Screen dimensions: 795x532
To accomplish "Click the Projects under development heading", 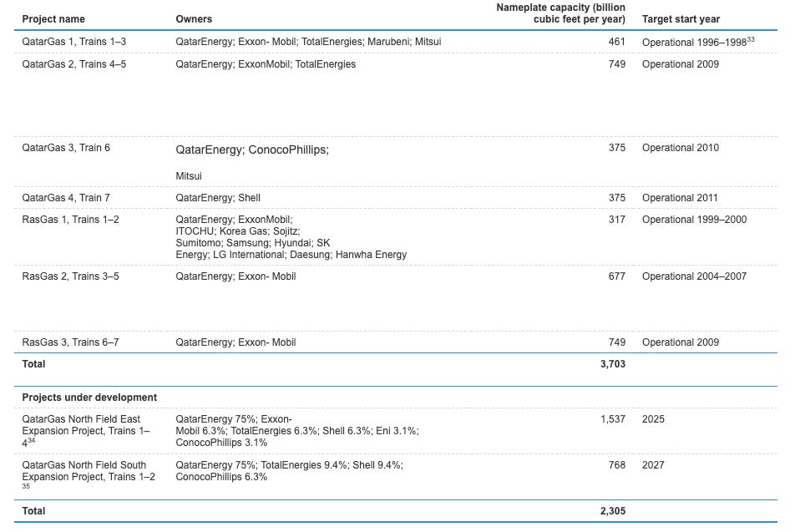I will 89,398.
